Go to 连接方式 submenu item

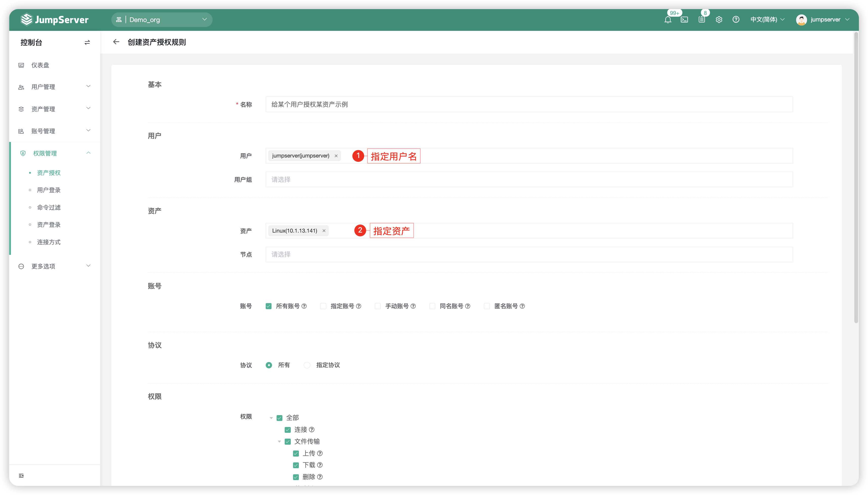coord(49,242)
